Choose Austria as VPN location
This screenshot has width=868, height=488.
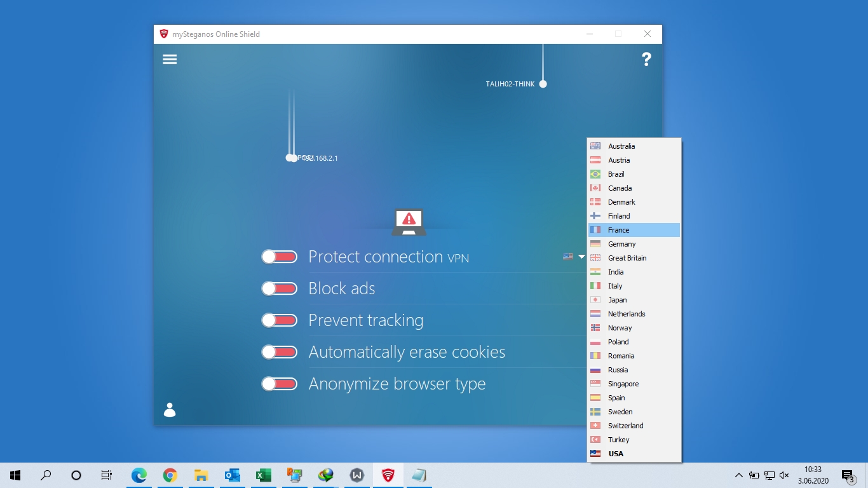click(x=634, y=160)
